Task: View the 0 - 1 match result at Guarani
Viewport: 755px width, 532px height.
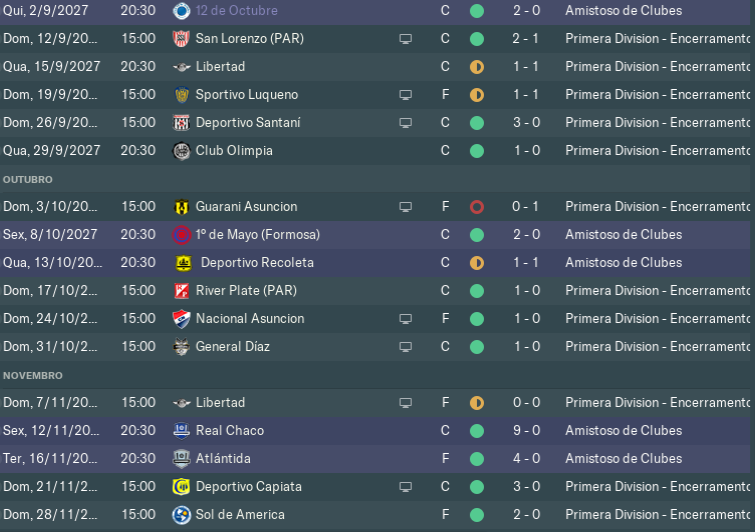Action: point(526,207)
